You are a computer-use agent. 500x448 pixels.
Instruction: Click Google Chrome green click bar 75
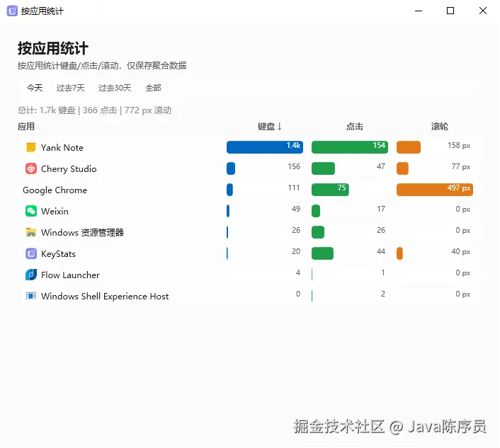(330, 190)
